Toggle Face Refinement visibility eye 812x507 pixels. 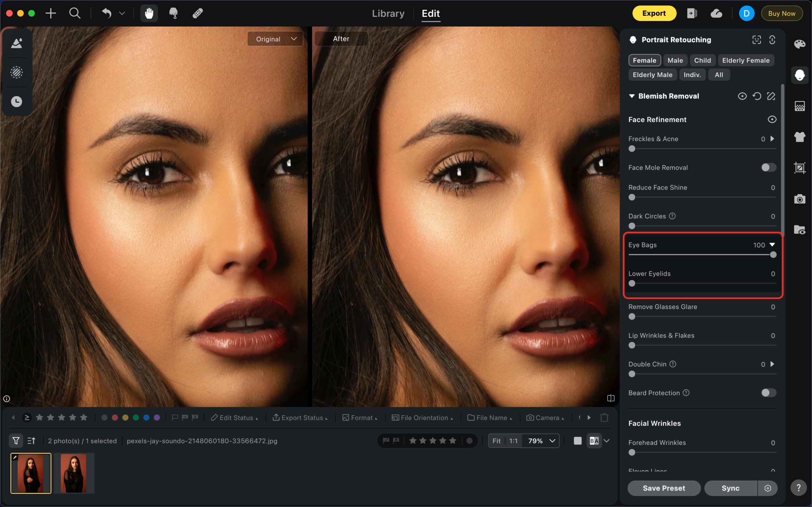[772, 119]
